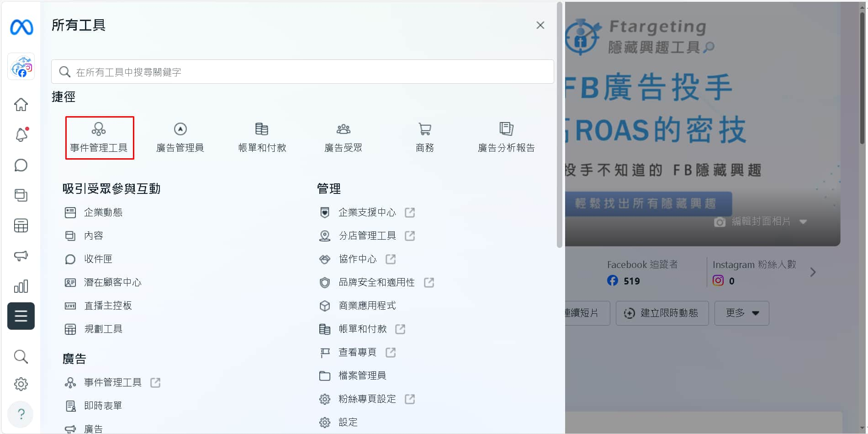Open 設定 at the bottom of 管理
The height and width of the screenshot is (434, 868).
point(339,423)
